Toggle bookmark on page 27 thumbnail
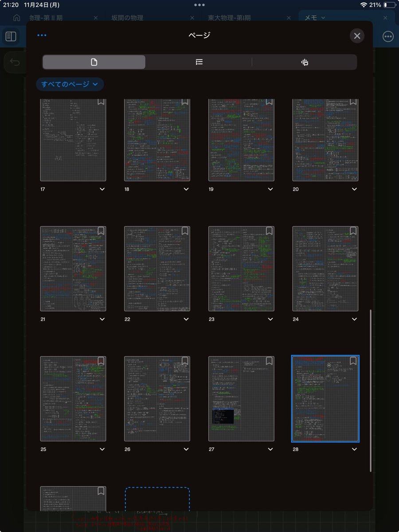399x532 pixels. pyautogui.click(x=269, y=361)
